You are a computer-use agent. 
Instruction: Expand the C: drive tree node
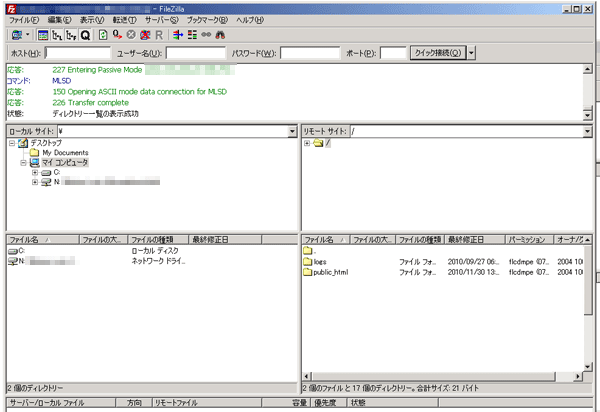35,173
